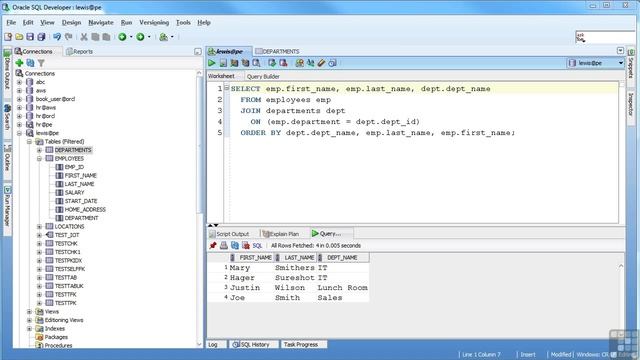Expand the book_user@orcl connection node
640x360 pixels.
coord(19,99)
